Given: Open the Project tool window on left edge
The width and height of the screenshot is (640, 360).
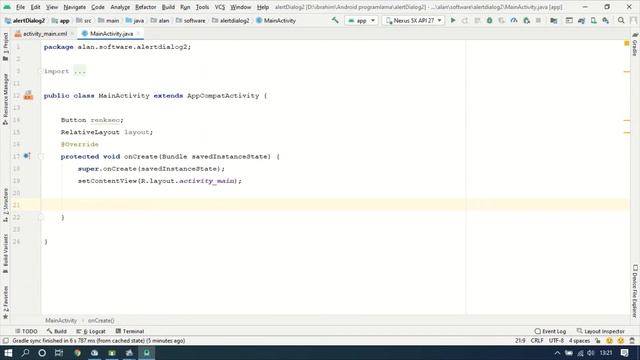Looking at the screenshot, I should (5, 46).
